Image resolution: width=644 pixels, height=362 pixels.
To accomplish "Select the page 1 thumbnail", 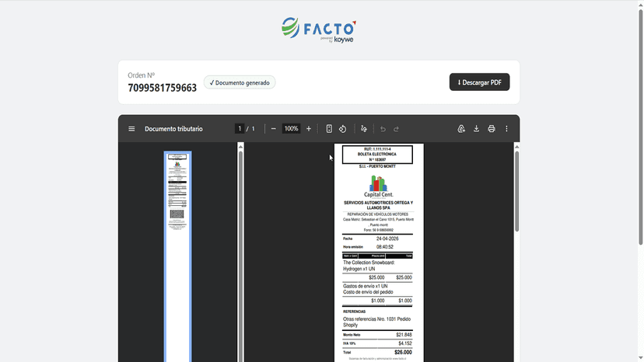I will click(x=177, y=256).
